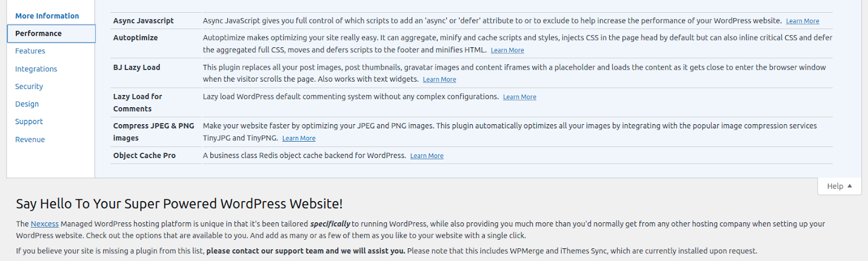Follow BJ Lazy Load's Learn More link

click(439, 79)
